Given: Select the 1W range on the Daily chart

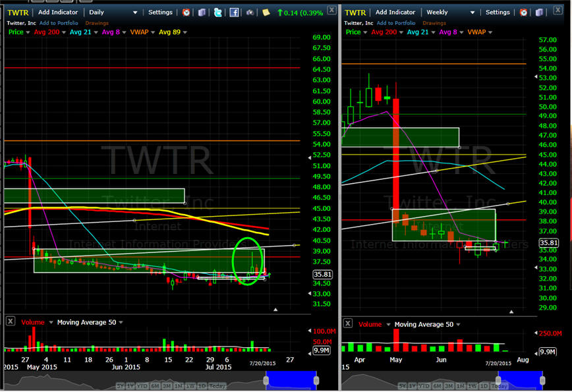Looking at the screenshot, I should (190, 386).
